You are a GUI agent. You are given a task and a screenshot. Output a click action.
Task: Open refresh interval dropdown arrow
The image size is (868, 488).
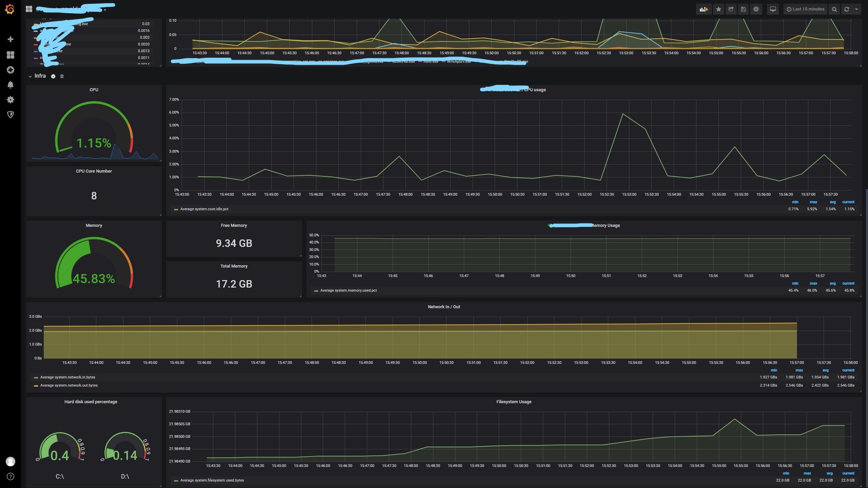[x=856, y=9]
